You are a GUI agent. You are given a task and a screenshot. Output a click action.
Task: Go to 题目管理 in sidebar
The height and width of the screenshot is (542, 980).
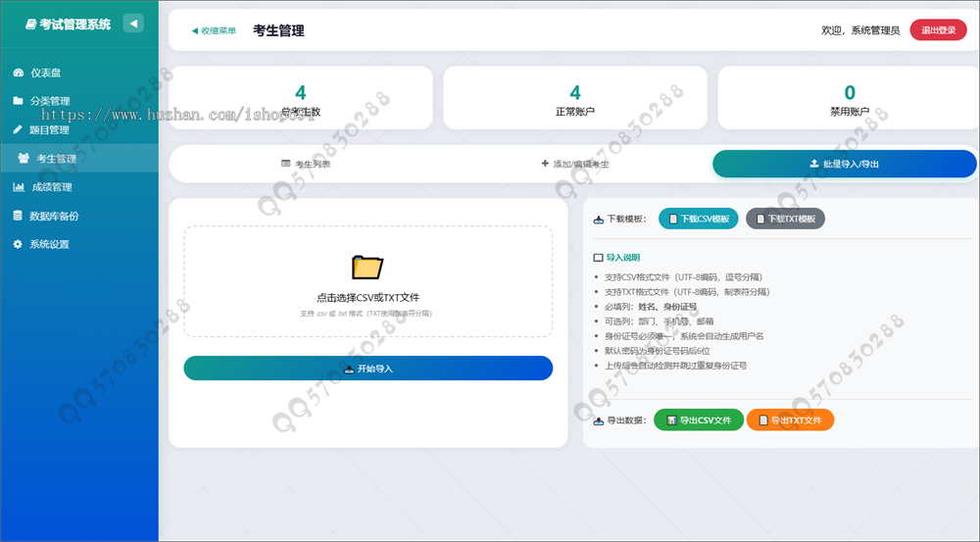click(x=78, y=129)
